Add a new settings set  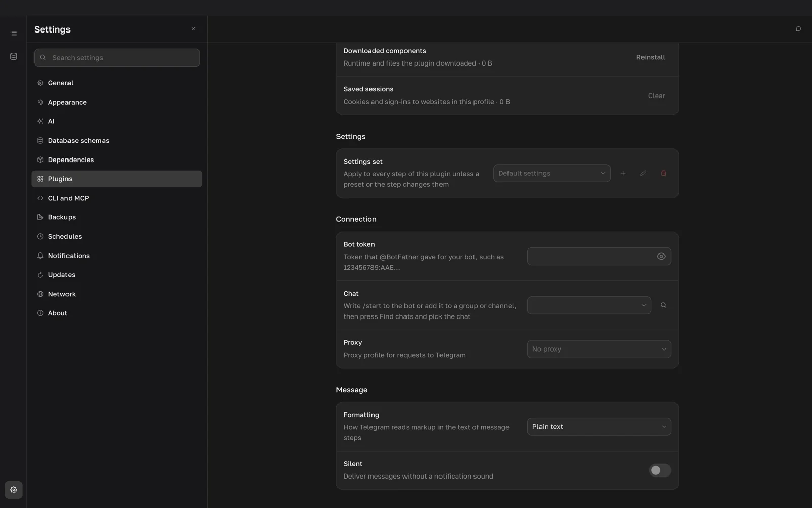click(x=623, y=173)
